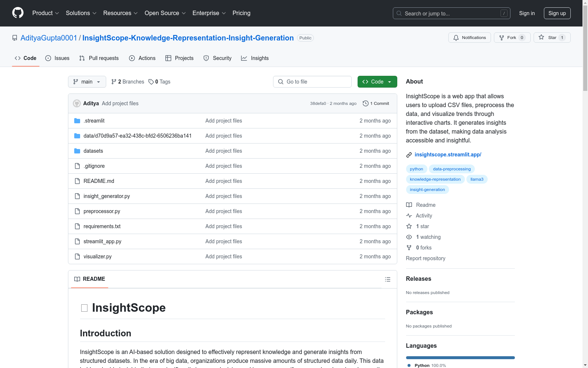Open the green Code dropdown button
This screenshot has height=368, width=588.
tap(377, 82)
